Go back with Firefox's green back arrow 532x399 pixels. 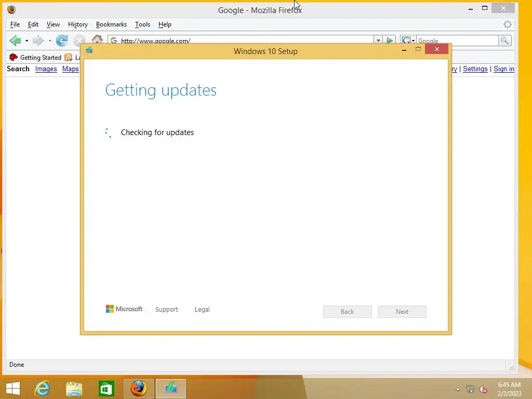click(15, 41)
